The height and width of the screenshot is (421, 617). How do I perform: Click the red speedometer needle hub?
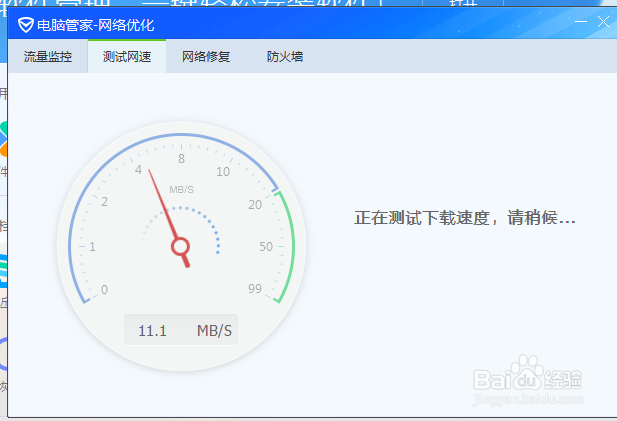(x=181, y=247)
